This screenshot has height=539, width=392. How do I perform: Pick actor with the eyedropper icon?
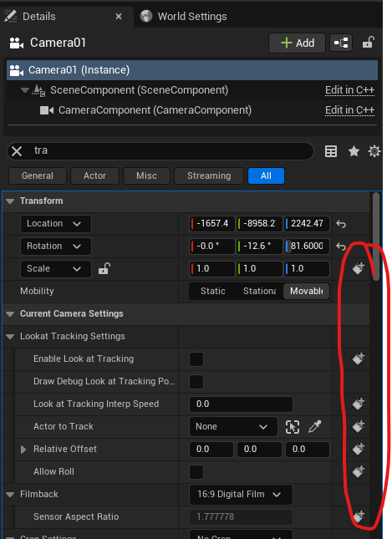314,426
